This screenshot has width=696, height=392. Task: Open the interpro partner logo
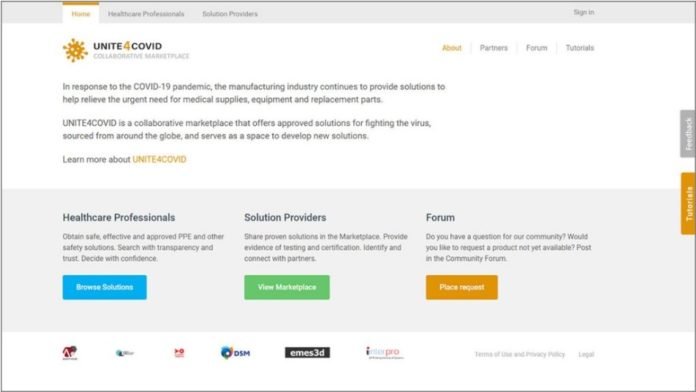[384, 353]
